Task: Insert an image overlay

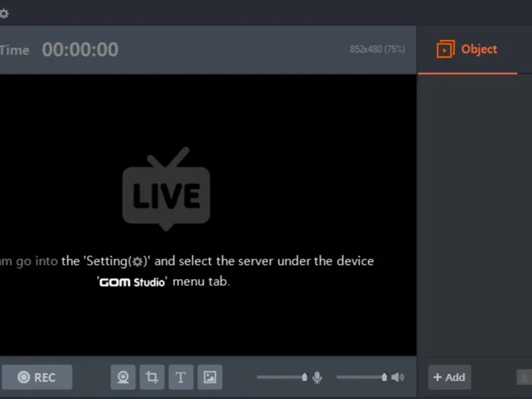Action: [x=209, y=377]
